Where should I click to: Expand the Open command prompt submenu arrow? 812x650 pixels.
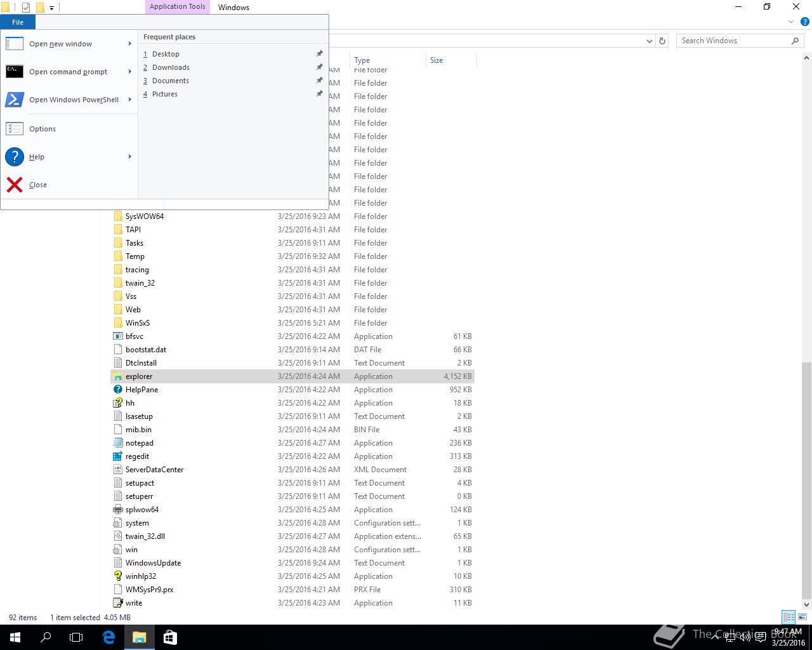130,72
